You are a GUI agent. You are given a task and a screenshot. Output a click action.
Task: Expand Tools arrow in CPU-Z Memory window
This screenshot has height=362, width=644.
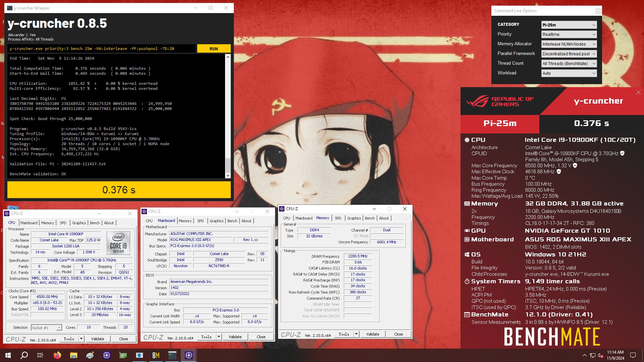(356, 334)
